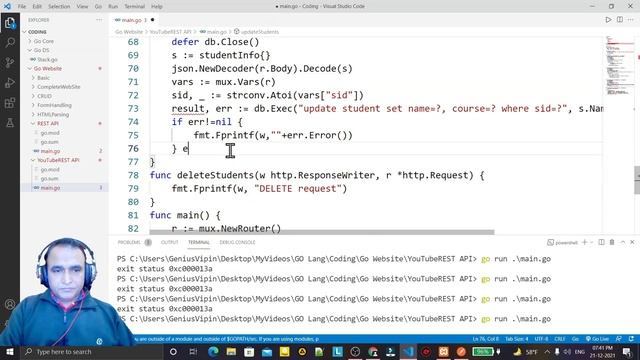640x360 pixels.
Task: Switch to the OUTPUT panel tab
Action: click(x=169, y=242)
